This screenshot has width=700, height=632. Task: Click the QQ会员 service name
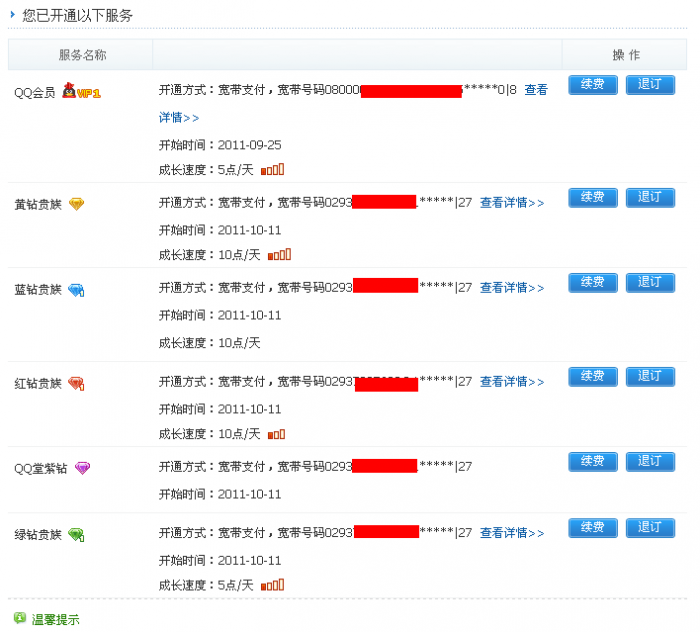(34, 93)
